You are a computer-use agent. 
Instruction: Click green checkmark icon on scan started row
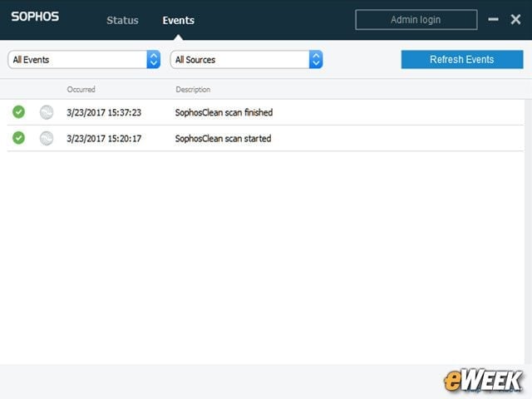click(x=18, y=138)
